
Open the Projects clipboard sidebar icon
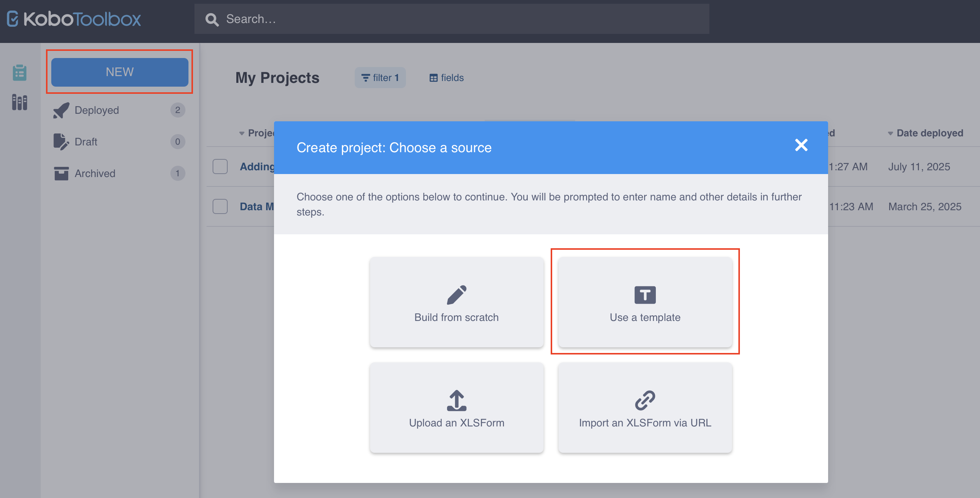tap(19, 72)
